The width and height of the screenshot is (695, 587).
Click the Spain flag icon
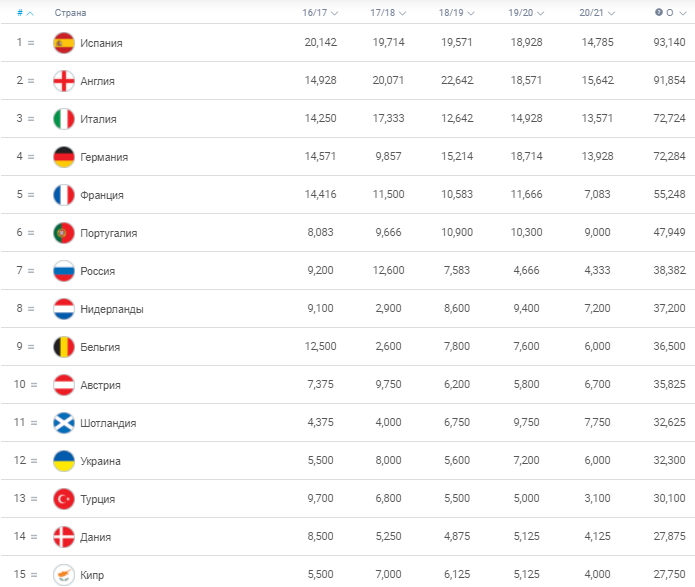[64, 43]
